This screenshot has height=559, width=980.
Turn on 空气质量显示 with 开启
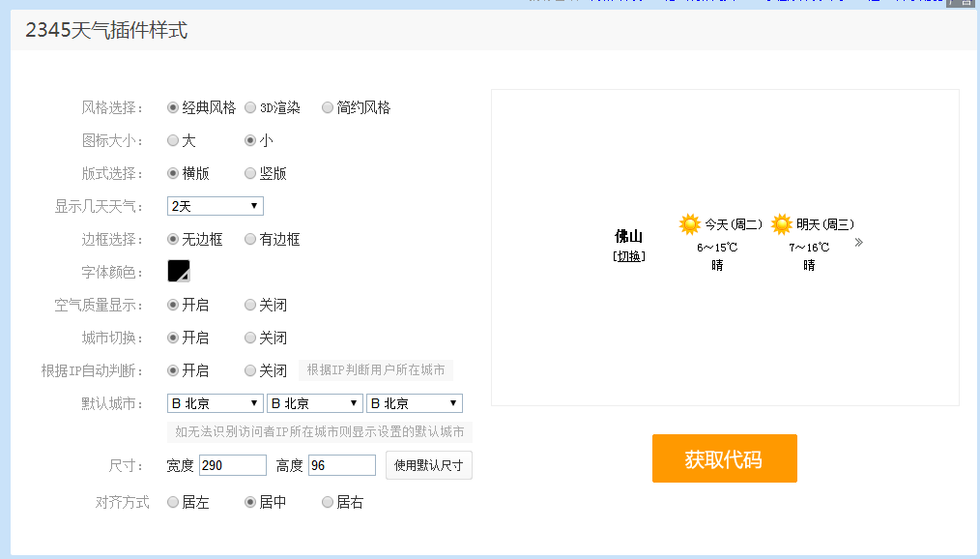173,305
